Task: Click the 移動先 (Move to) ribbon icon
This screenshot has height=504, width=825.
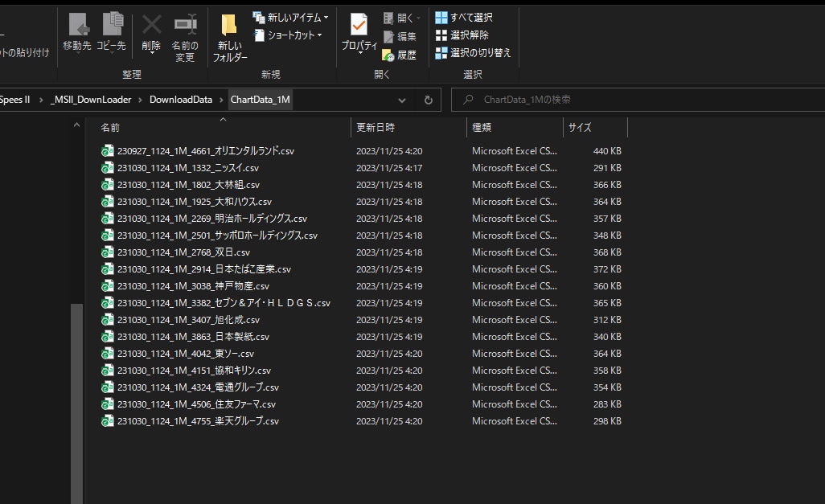Action: click(x=77, y=33)
